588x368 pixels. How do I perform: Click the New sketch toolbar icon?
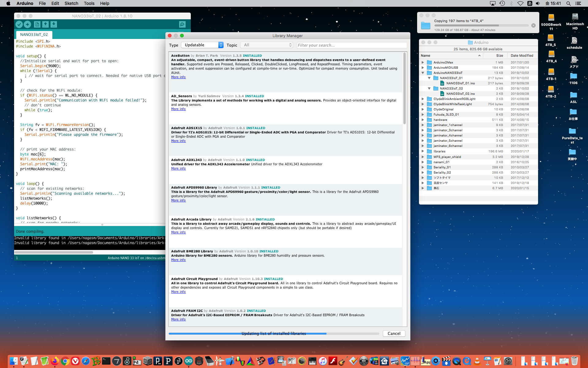tap(37, 25)
